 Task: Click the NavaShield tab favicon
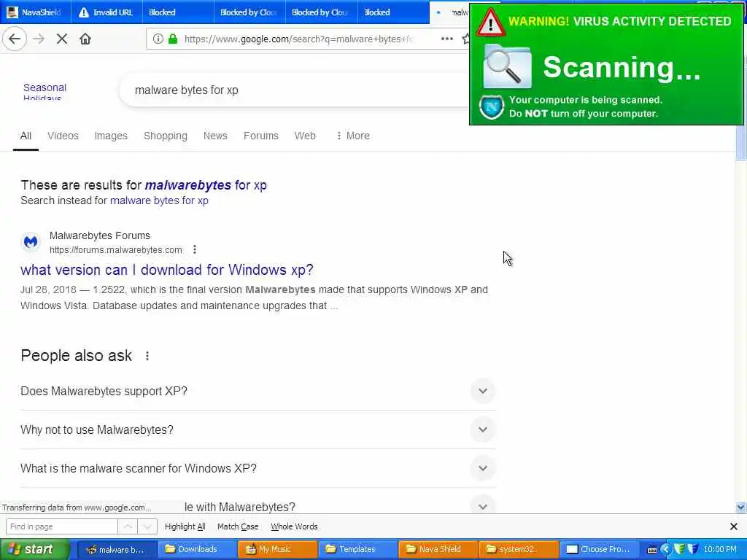[12, 12]
